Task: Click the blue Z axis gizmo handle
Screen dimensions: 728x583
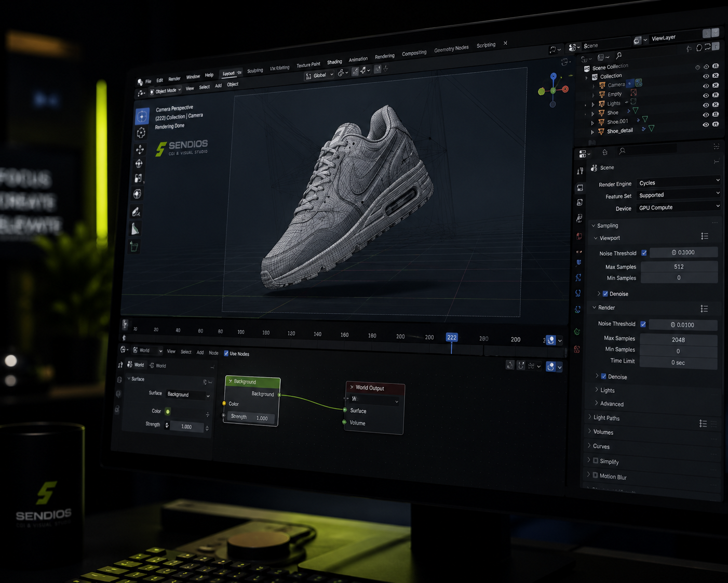Action: click(554, 76)
